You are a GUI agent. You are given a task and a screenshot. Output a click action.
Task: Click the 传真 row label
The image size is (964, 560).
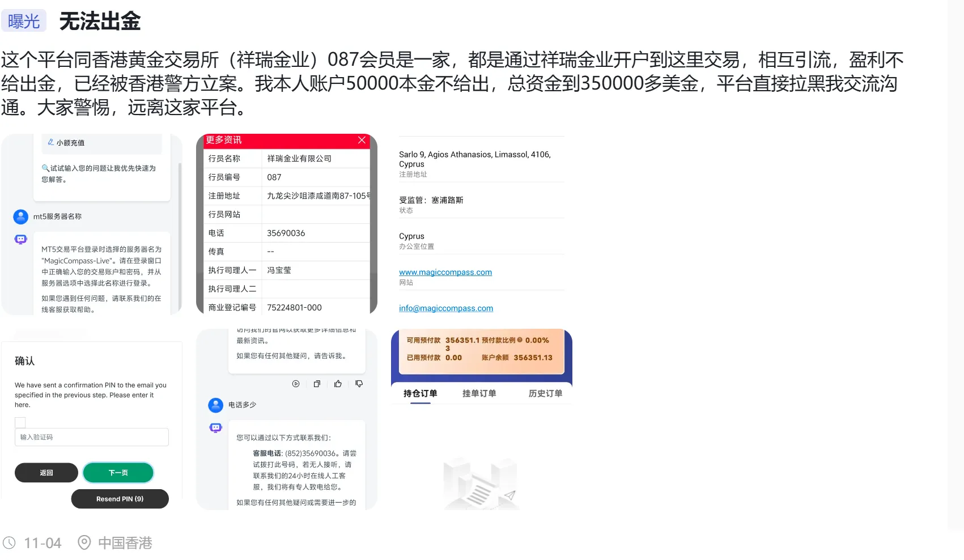click(216, 252)
